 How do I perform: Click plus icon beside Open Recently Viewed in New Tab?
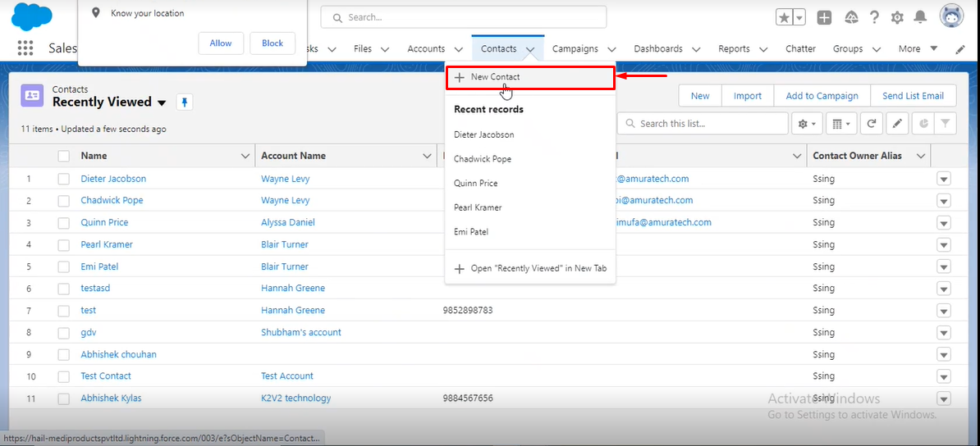[460, 269]
